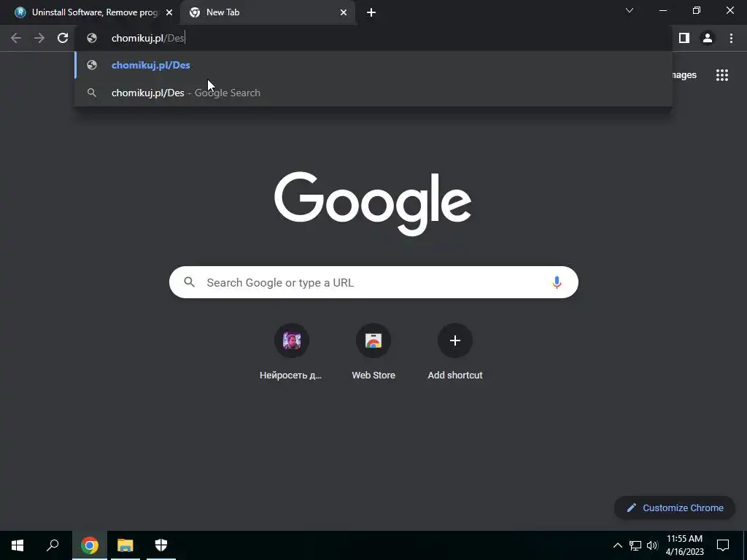This screenshot has width=747, height=560.
Task: Click the globe icon in the address bar
Action: pyautogui.click(x=92, y=38)
